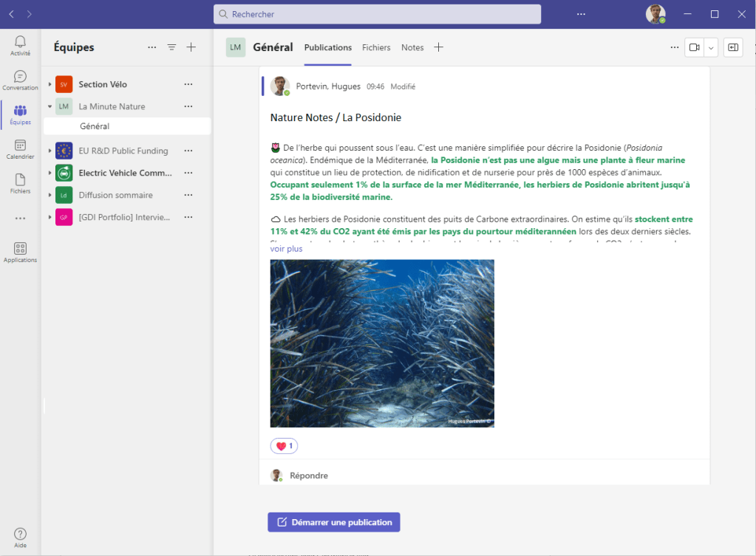Image resolution: width=756 pixels, height=556 pixels.
Task: Add a new tab with plus icon
Action: (x=438, y=47)
